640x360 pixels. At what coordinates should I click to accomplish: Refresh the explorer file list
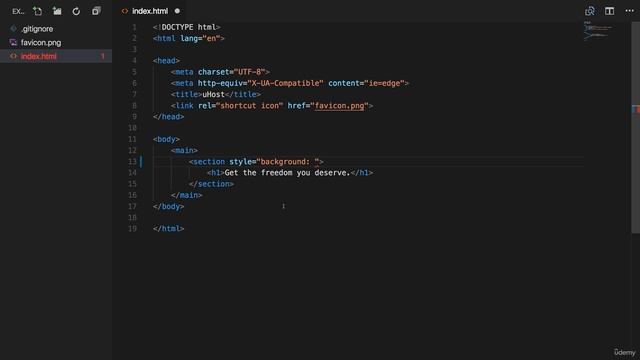(76, 11)
